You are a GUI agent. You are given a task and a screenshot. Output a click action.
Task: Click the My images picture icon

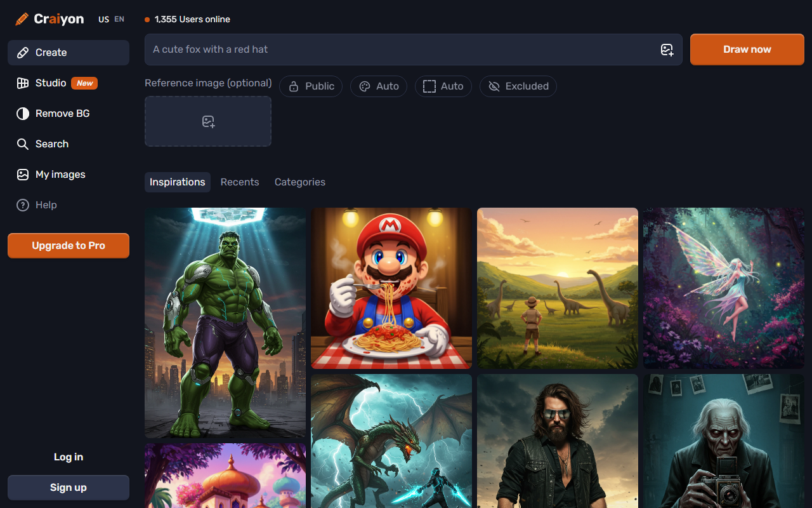pos(23,175)
